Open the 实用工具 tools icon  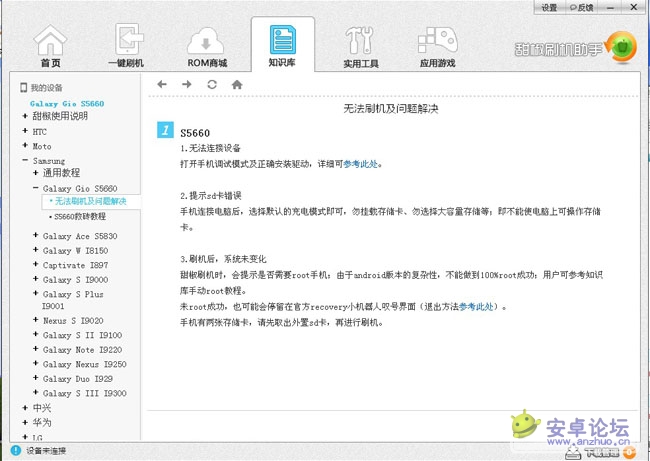click(359, 40)
